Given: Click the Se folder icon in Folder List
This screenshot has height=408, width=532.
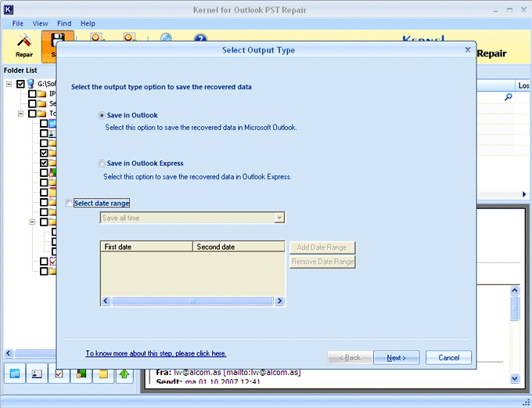Looking at the screenshot, I should pyautogui.click(x=41, y=103).
